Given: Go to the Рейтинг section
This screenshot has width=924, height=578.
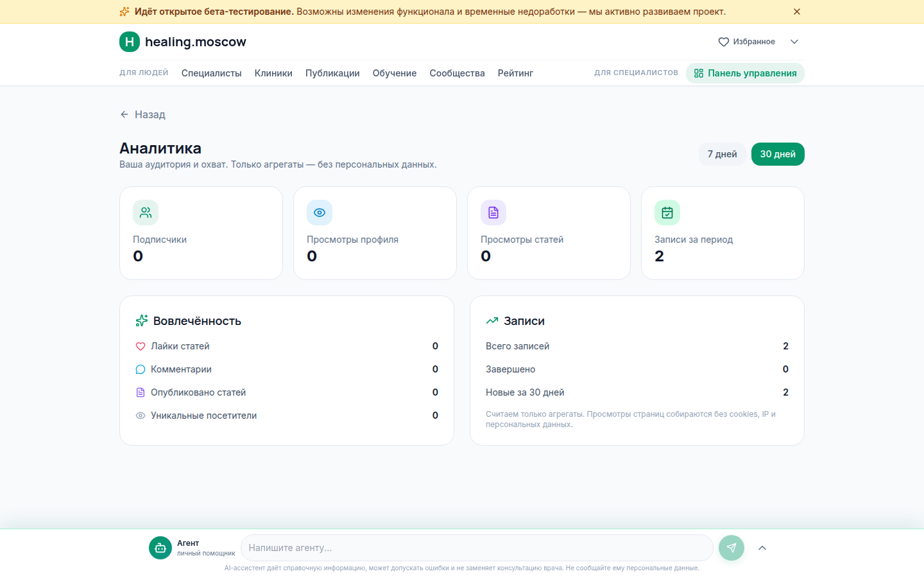Looking at the screenshot, I should click(516, 73).
